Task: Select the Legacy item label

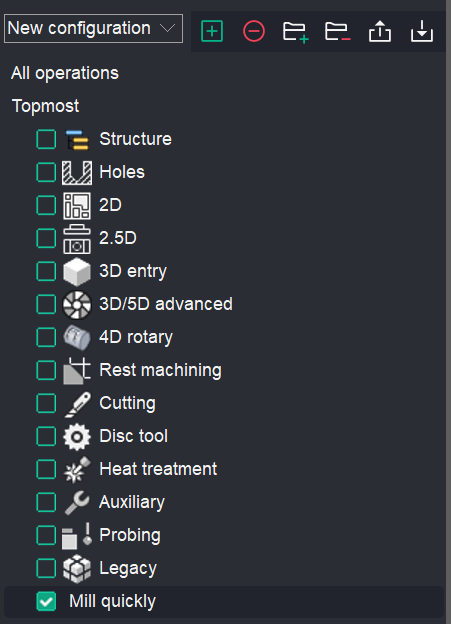Action: coord(128,568)
